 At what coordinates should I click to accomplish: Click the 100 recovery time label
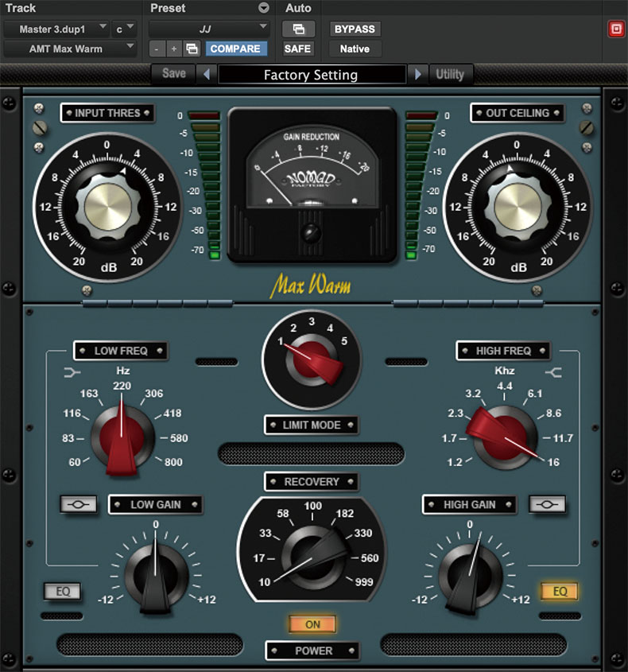tap(312, 506)
